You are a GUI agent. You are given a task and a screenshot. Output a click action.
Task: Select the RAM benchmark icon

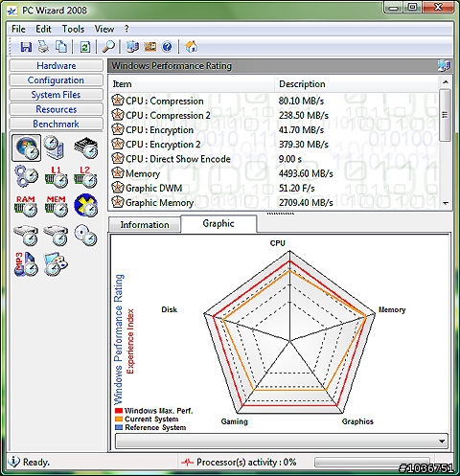(x=26, y=206)
